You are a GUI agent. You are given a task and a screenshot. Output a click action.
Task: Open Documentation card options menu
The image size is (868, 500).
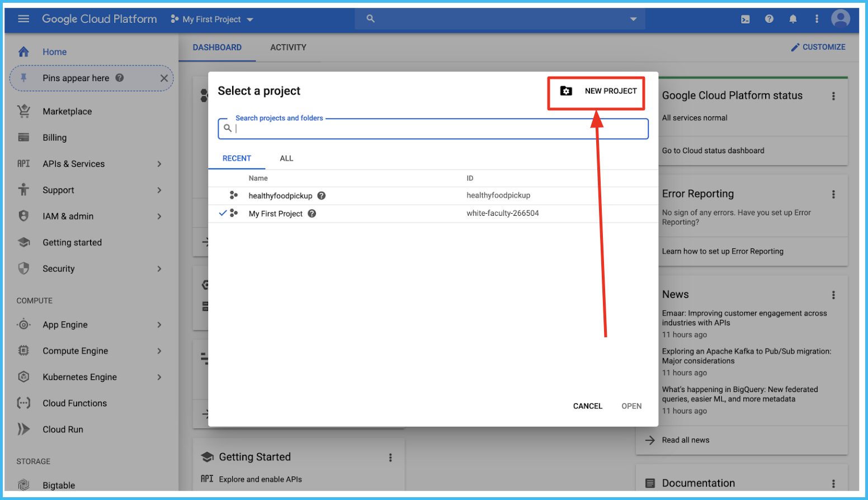(833, 483)
